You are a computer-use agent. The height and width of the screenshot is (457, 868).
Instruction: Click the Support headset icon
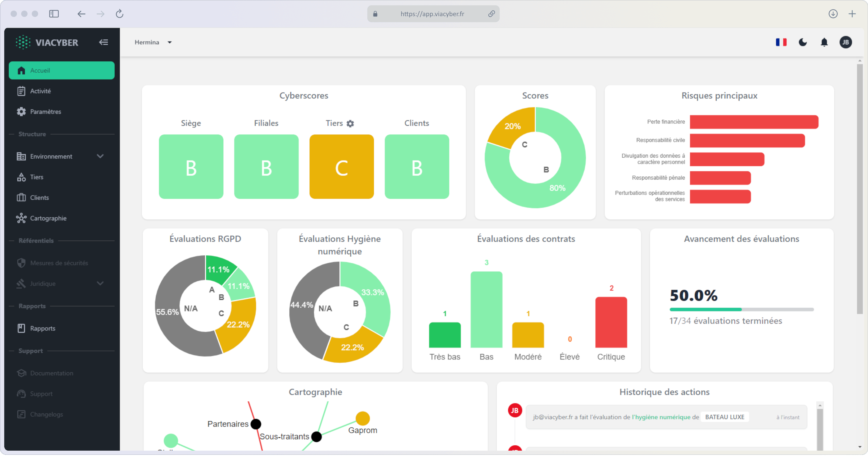tap(21, 394)
